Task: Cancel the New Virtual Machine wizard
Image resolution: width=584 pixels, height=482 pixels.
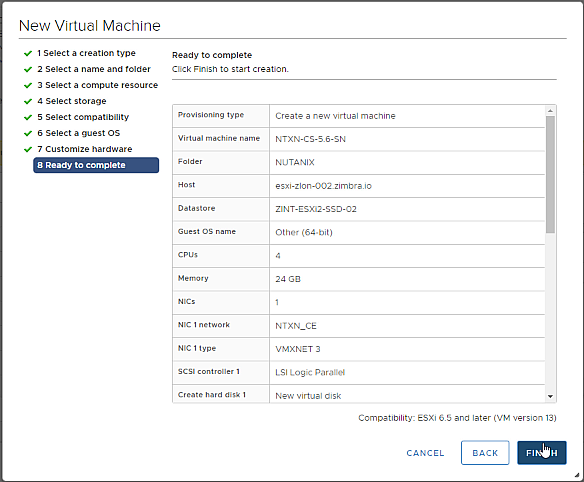Action: coord(425,453)
